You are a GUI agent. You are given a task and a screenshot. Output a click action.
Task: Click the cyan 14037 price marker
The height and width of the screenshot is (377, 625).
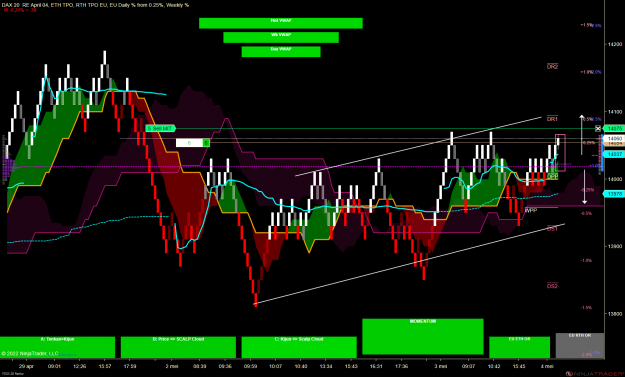click(x=614, y=154)
